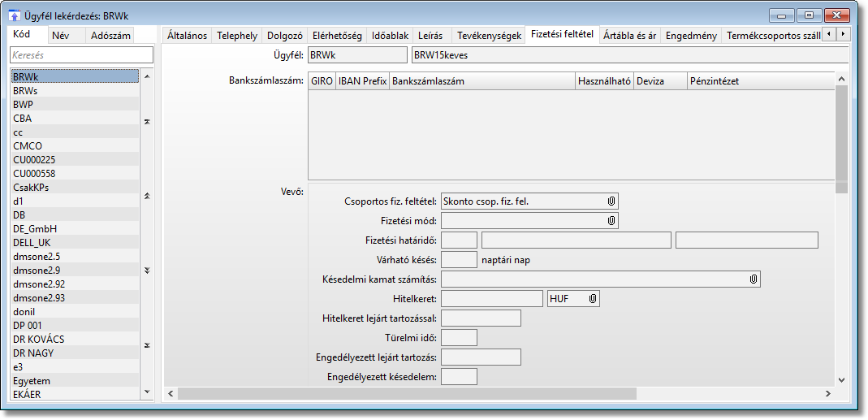Open the Engedmény tab
The width and height of the screenshot is (868, 420).
(x=692, y=36)
